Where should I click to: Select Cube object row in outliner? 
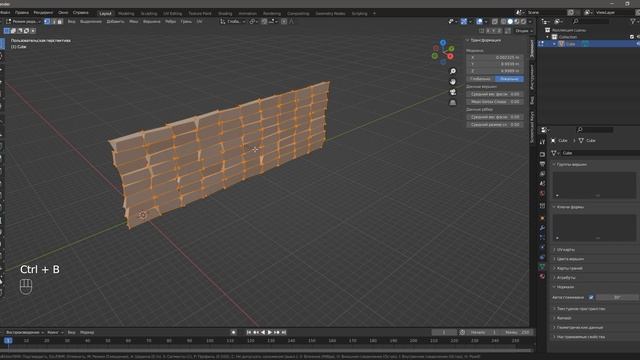click(x=590, y=44)
